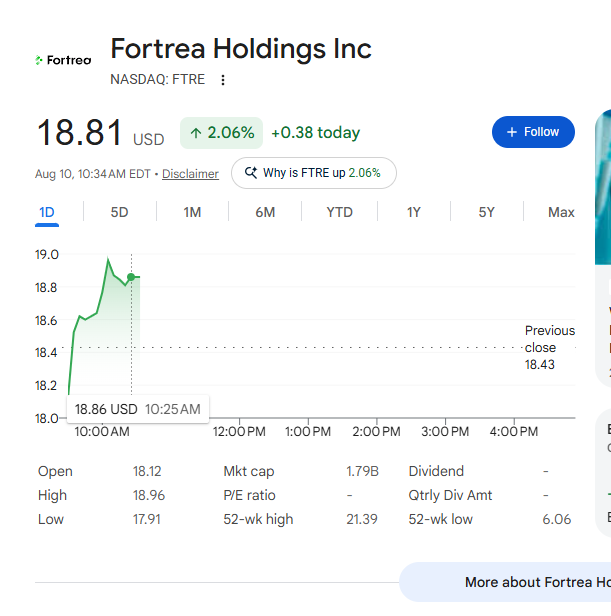The image size is (611, 616).
Task: Show the 1Y chart range
Action: click(x=414, y=213)
